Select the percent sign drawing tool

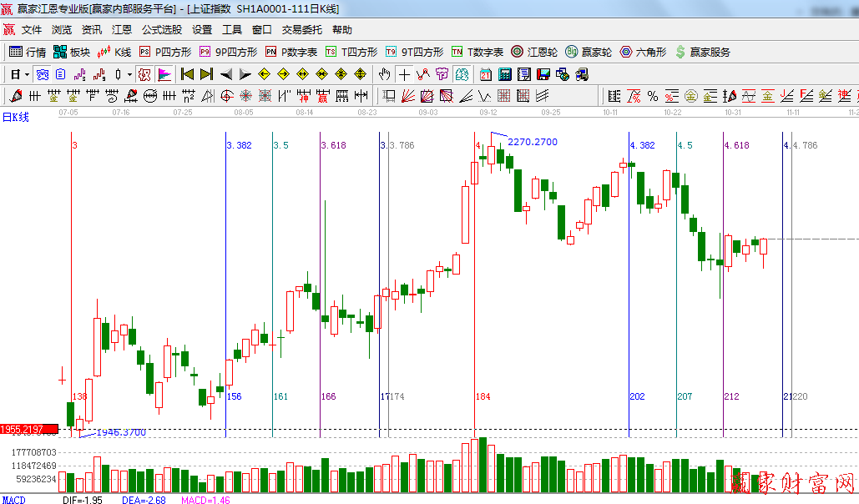pos(652,96)
